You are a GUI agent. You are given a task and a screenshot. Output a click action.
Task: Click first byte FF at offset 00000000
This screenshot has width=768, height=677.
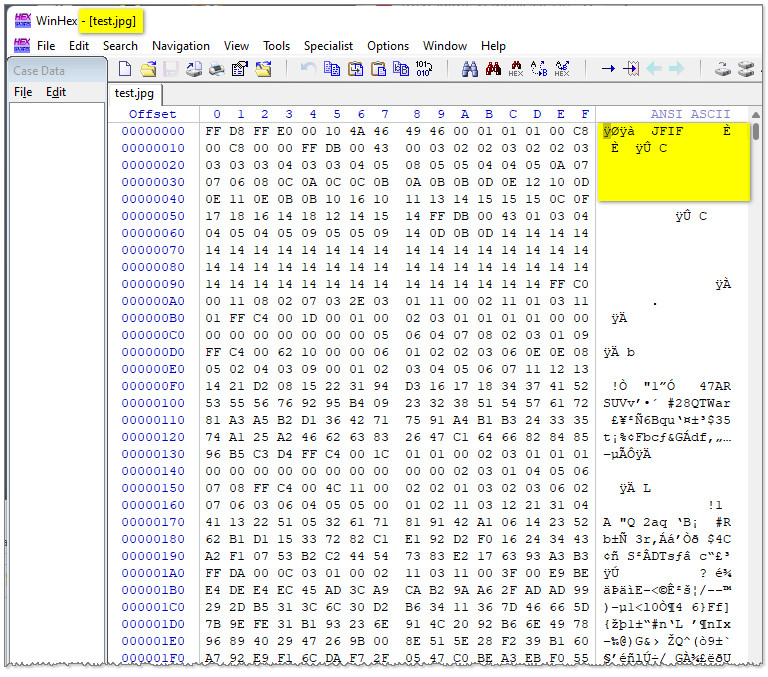coord(213,131)
